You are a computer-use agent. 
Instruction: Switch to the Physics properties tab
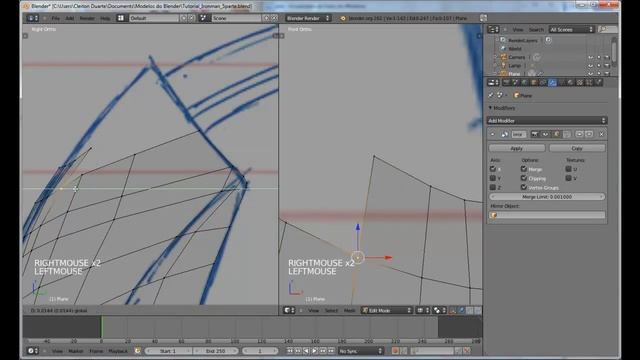(599, 82)
